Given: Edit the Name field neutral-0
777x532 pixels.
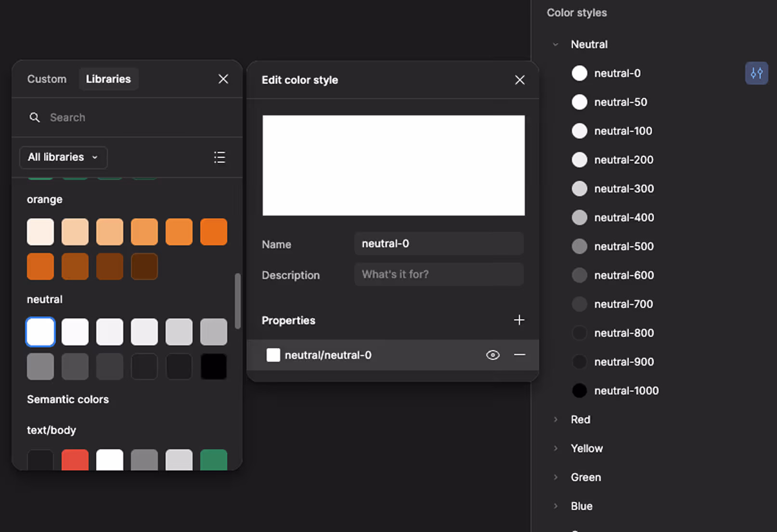Looking at the screenshot, I should pyautogui.click(x=439, y=244).
